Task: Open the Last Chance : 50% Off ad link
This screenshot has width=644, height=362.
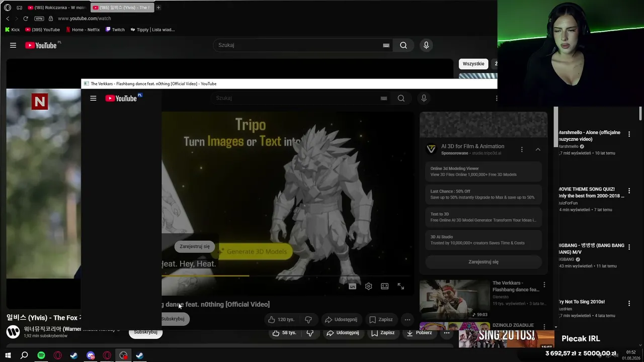Action: coord(484,194)
